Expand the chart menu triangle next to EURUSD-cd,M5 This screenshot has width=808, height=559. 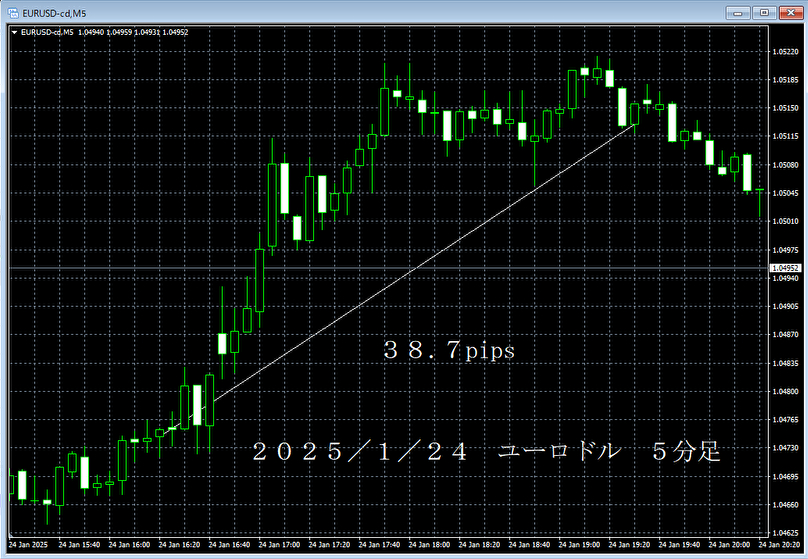tap(14, 32)
